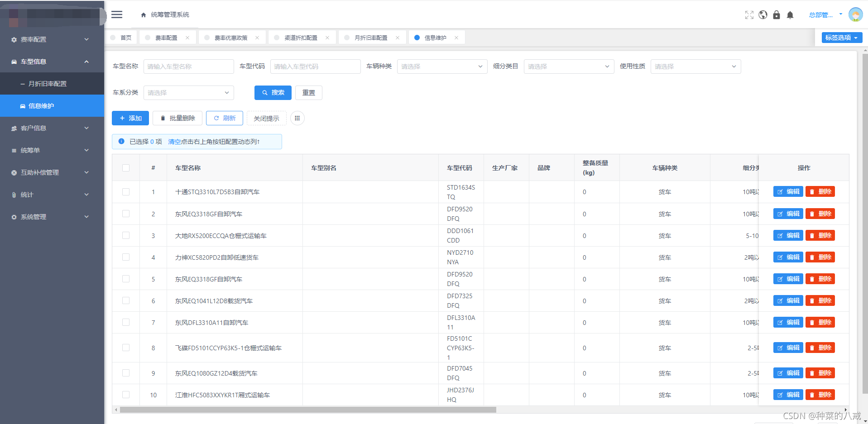Viewport: 868px width, 424px height.
Task: Expand 客户信息 sidebar menu item
Action: pyautogui.click(x=52, y=128)
